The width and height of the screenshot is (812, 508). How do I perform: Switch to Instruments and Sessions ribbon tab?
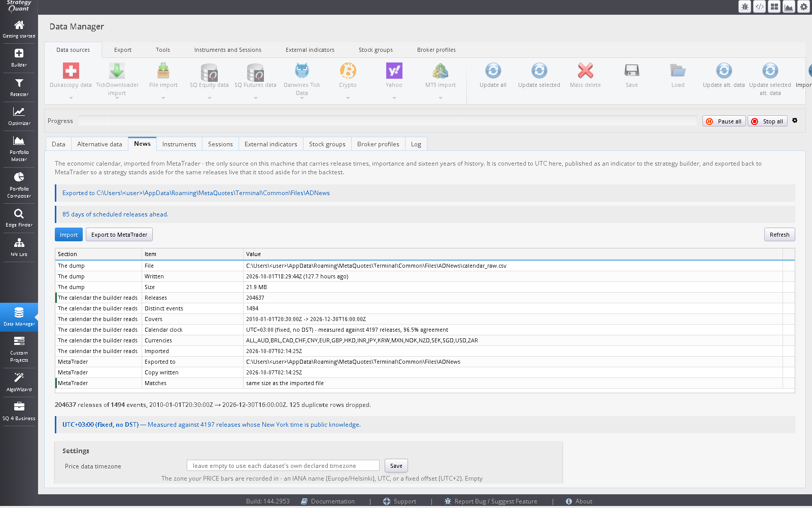pos(228,50)
